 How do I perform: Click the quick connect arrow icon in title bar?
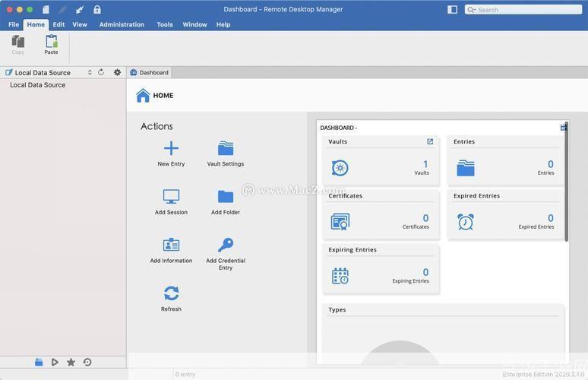(80, 9)
